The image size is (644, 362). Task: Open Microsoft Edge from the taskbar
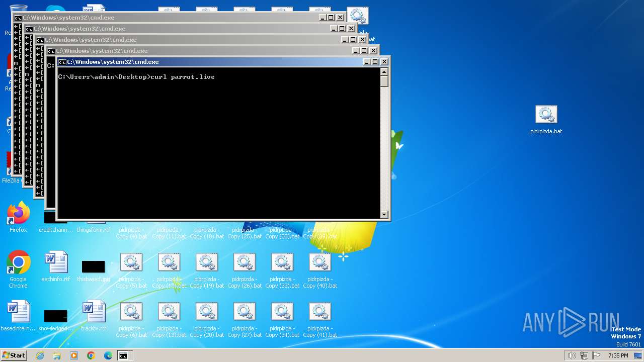pos(108,355)
